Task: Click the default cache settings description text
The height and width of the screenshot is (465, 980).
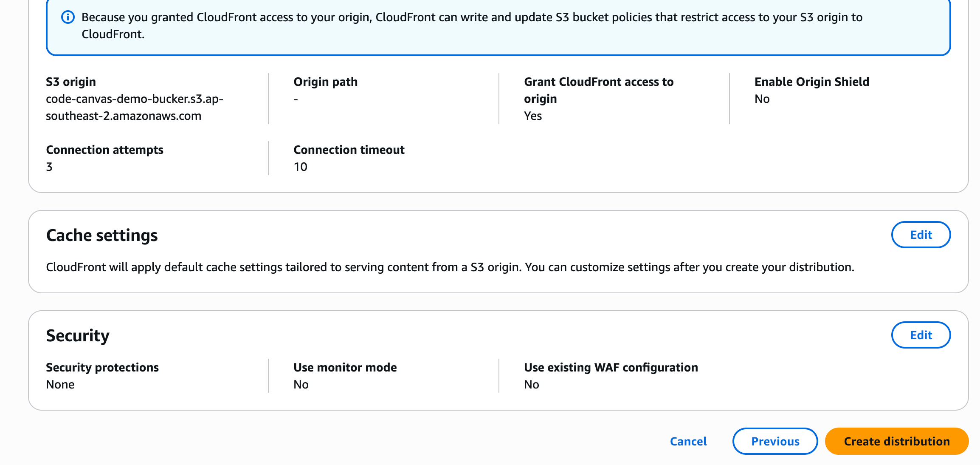Action: point(450,267)
